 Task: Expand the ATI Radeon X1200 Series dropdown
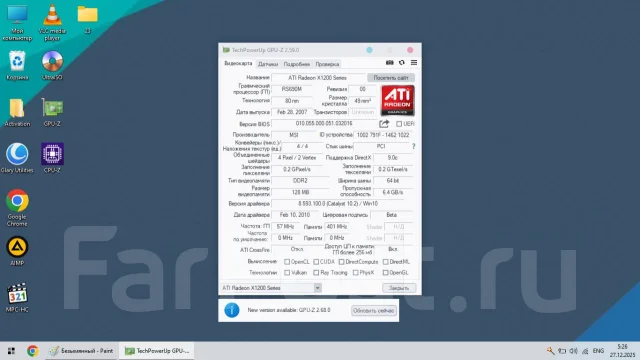318,288
